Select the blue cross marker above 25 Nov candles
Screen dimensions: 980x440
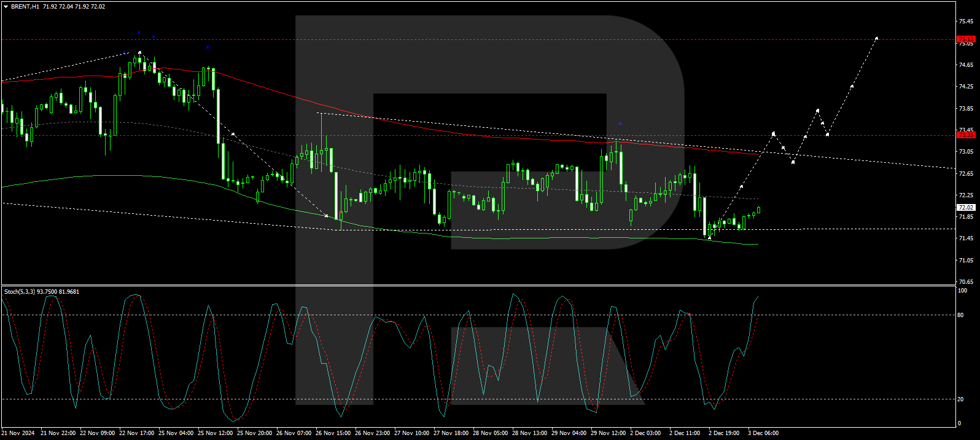point(208,47)
